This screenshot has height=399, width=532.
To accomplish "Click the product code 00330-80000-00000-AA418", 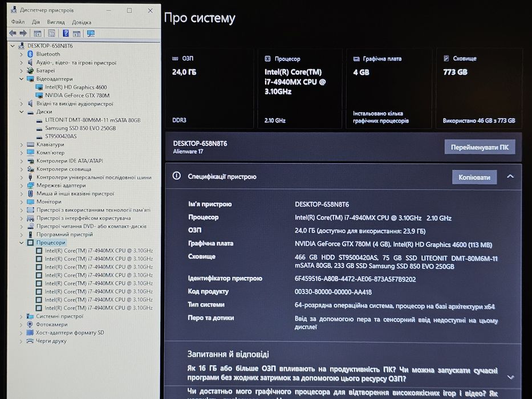I will (x=333, y=292).
